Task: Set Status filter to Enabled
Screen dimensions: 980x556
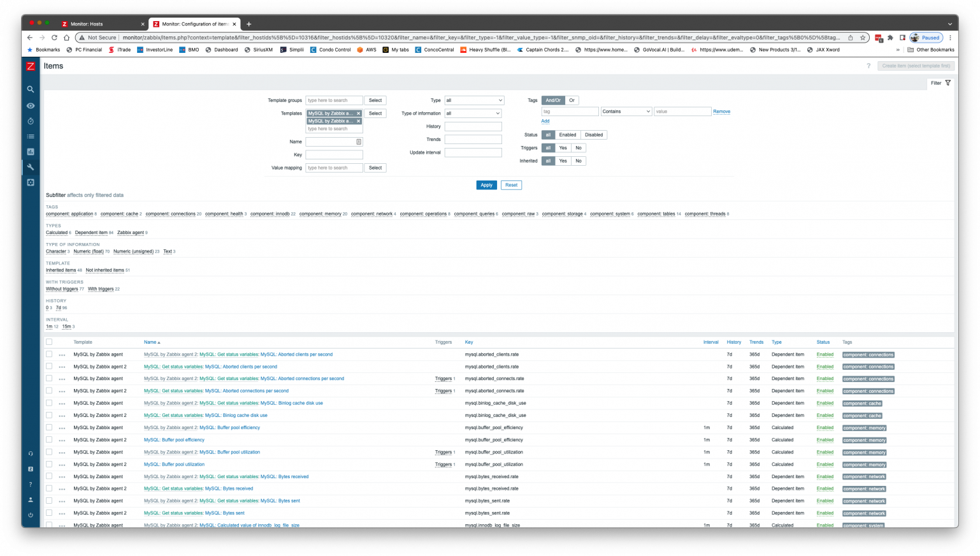Action: click(x=567, y=135)
